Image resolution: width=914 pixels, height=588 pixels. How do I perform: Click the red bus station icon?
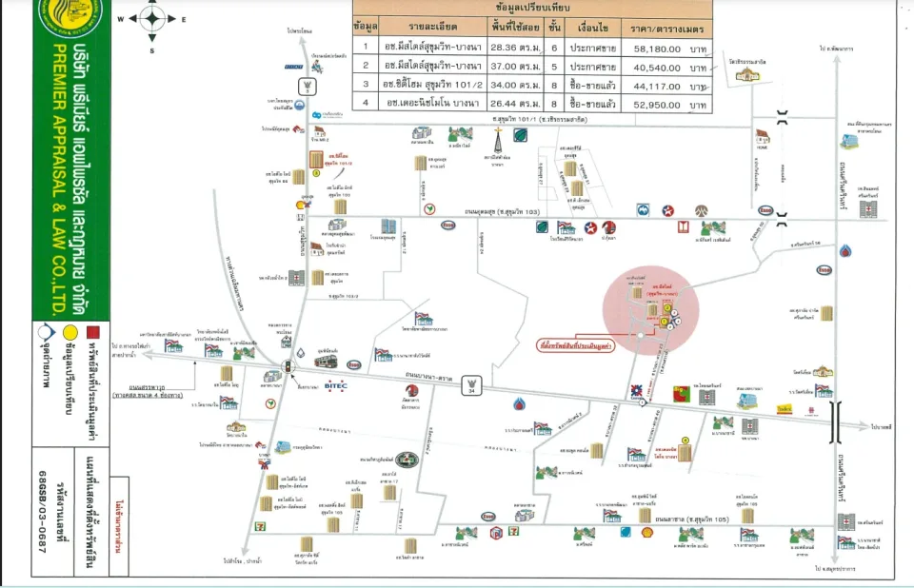[326, 362]
